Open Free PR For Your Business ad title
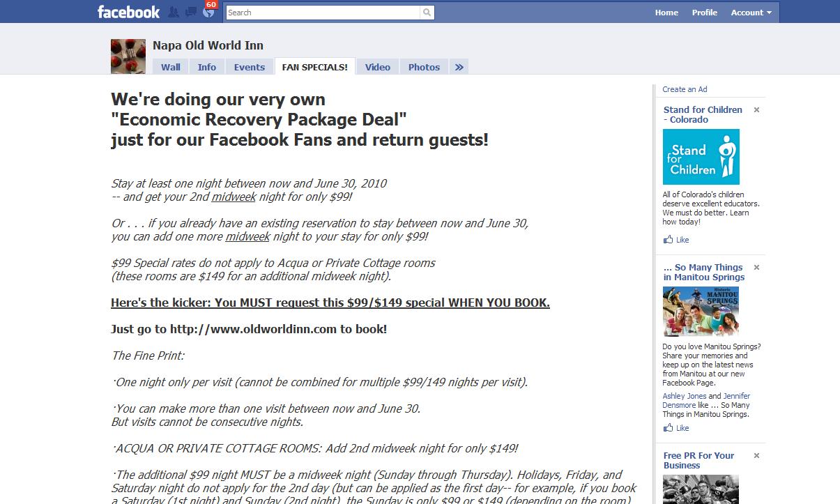Screen dimensions: 840x504 pos(698,460)
